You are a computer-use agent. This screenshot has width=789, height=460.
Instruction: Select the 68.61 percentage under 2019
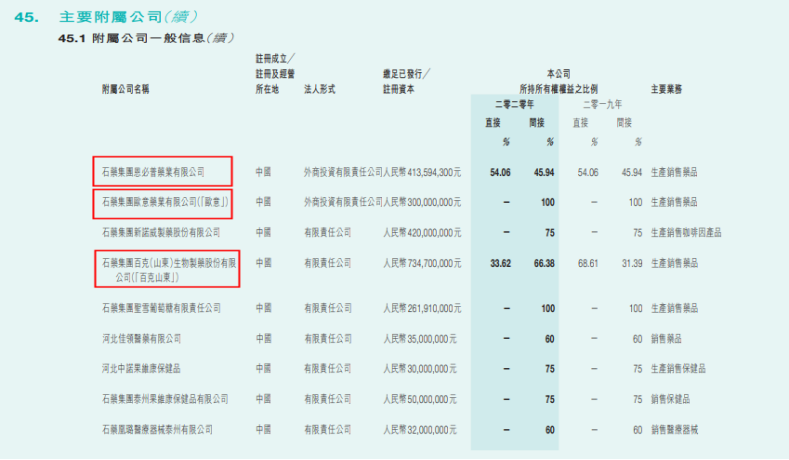(x=587, y=263)
